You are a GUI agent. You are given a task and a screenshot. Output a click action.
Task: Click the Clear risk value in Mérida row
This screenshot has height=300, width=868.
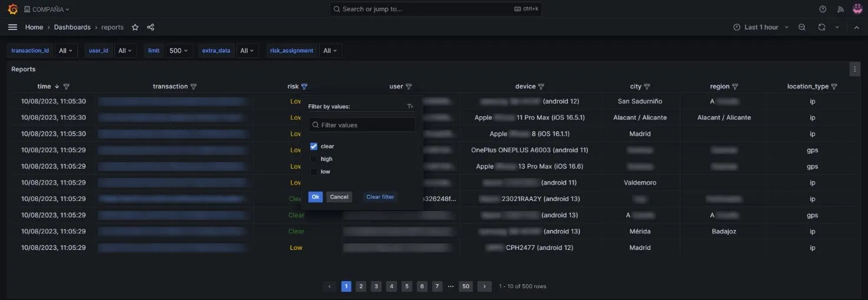[x=296, y=232]
